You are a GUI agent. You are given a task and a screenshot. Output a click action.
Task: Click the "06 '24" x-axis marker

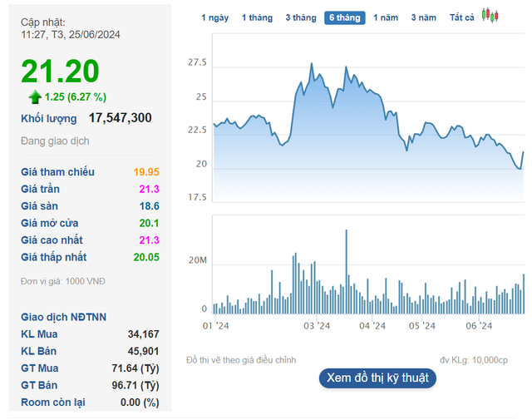479,326
